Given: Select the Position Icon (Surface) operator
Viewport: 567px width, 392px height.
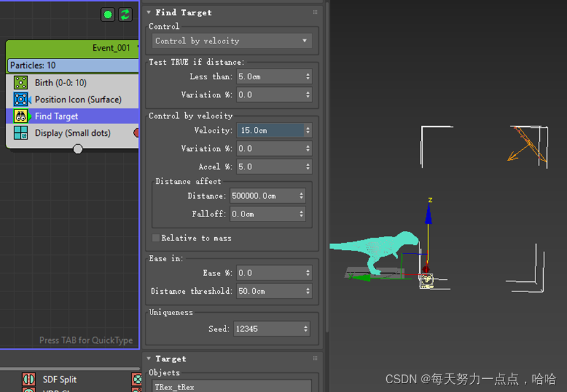Looking at the screenshot, I should tap(72, 99).
